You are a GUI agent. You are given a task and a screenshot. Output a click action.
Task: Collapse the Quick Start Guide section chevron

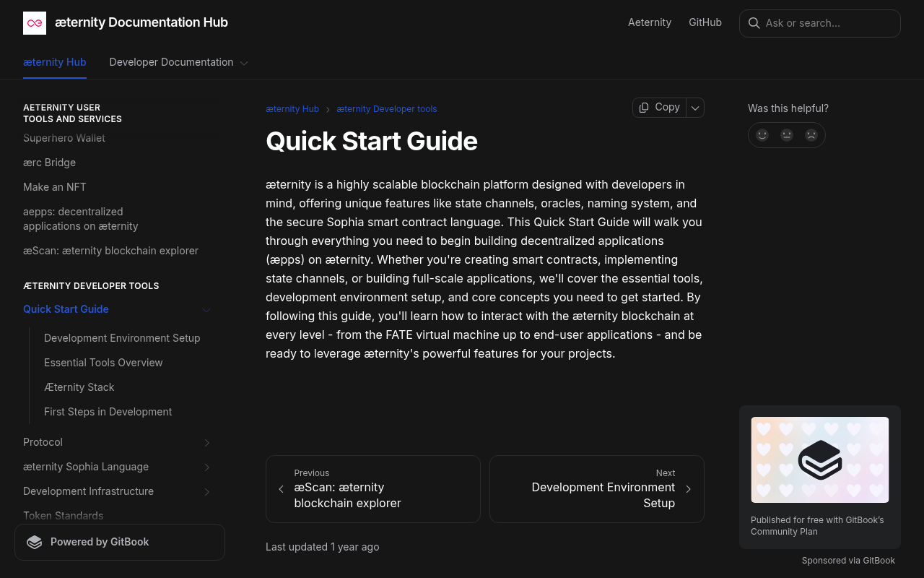pyautogui.click(x=206, y=309)
